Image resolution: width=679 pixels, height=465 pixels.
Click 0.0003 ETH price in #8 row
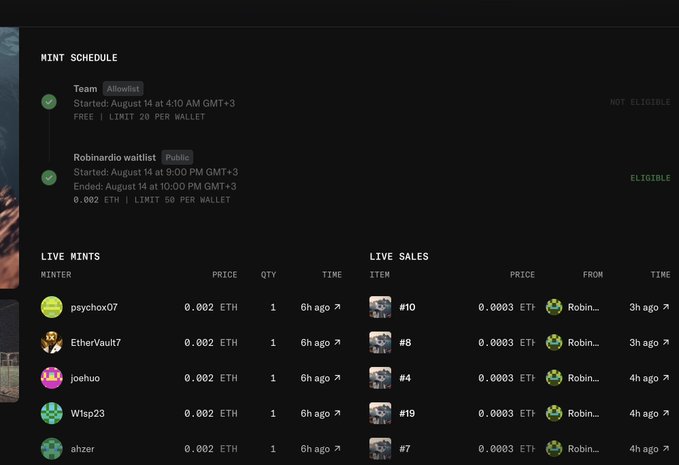(506, 342)
